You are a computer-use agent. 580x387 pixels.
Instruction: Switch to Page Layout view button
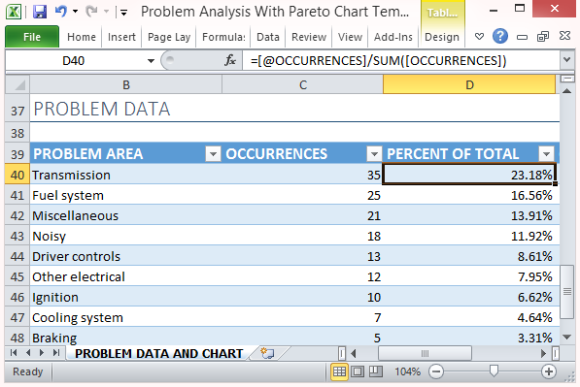pos(357,371)
